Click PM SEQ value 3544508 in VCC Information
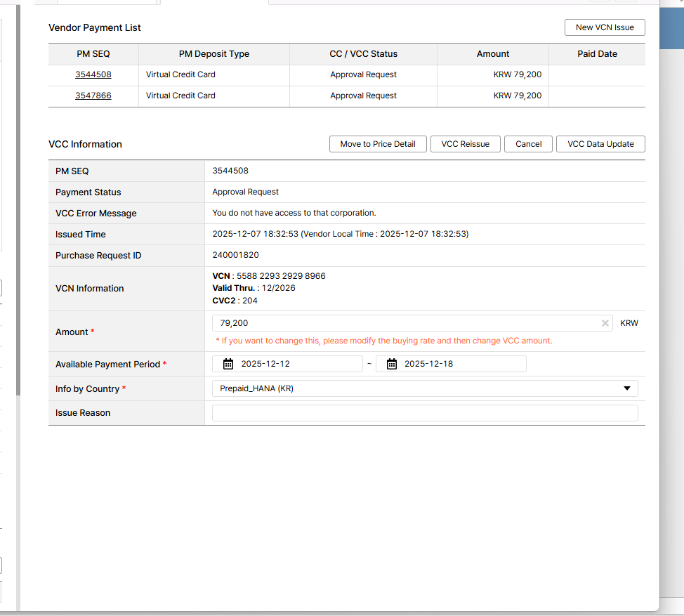This screenshot has width=684, height=616. 230,171
